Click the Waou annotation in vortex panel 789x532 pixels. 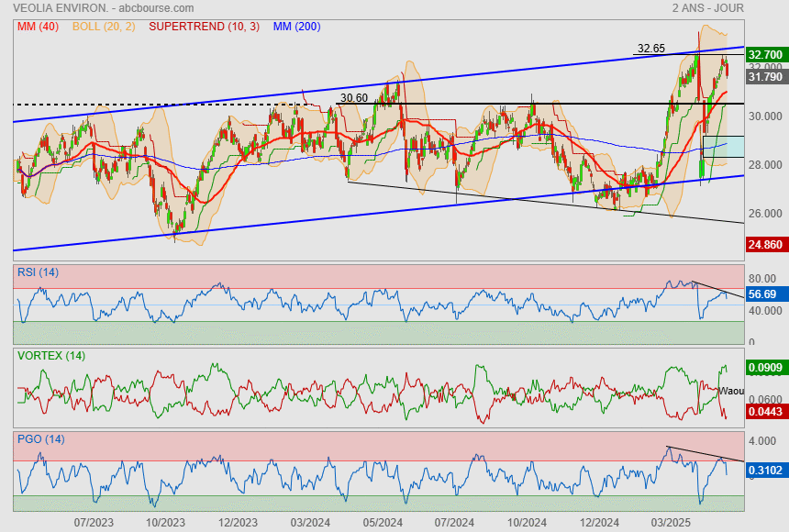tap(730, 391)
